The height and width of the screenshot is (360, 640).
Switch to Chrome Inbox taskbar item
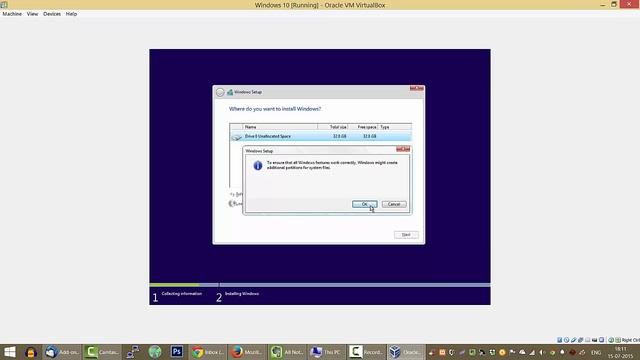pyautogui.click(x=208, y=352)
